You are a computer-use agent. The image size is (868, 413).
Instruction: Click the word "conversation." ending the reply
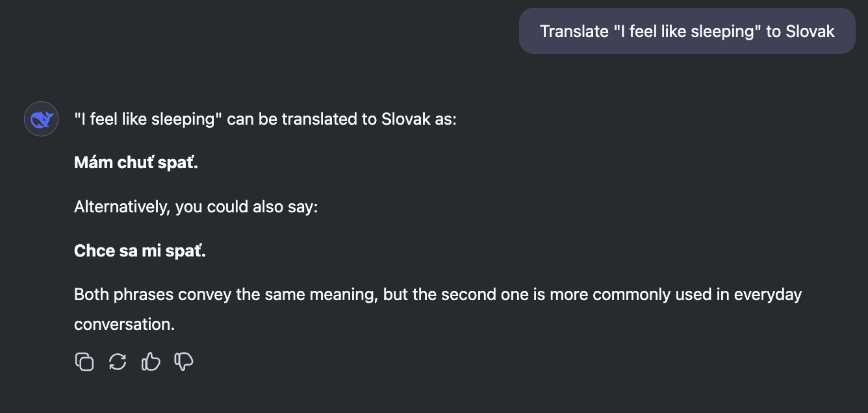click(125, 323)
